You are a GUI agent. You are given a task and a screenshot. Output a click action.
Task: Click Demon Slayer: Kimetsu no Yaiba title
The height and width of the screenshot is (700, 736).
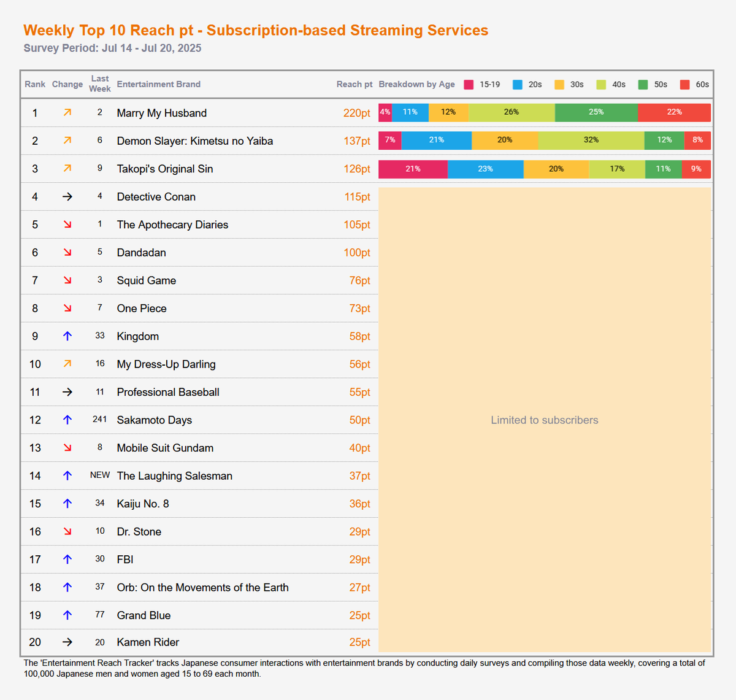(x=195, y=141)
